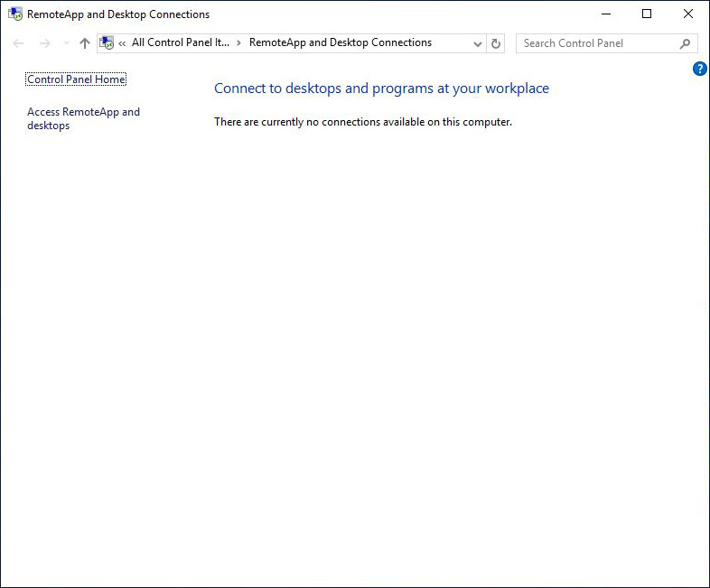The image size is (710, 588).
Task: Open address bar previous locations dropdown
Action: (x=477, y=44)
